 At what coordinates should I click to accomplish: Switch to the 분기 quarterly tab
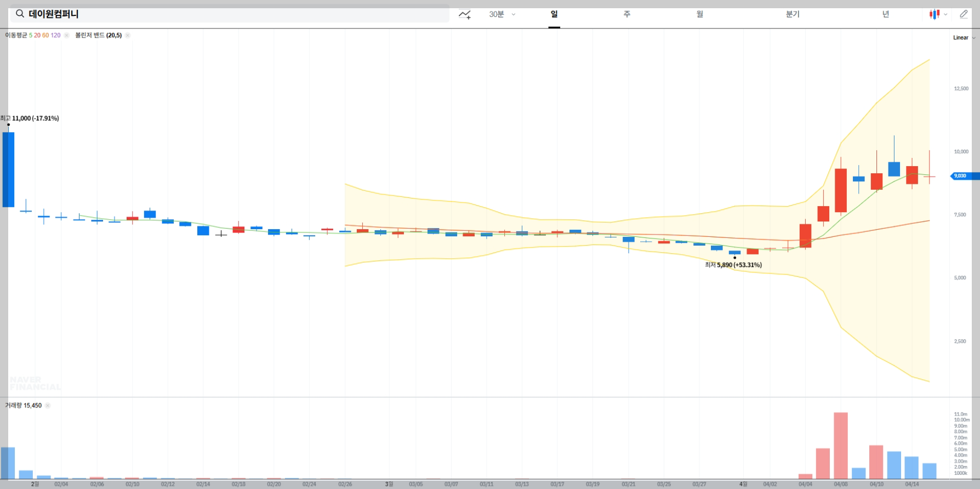pyautogui.click(x=793, y=14)
